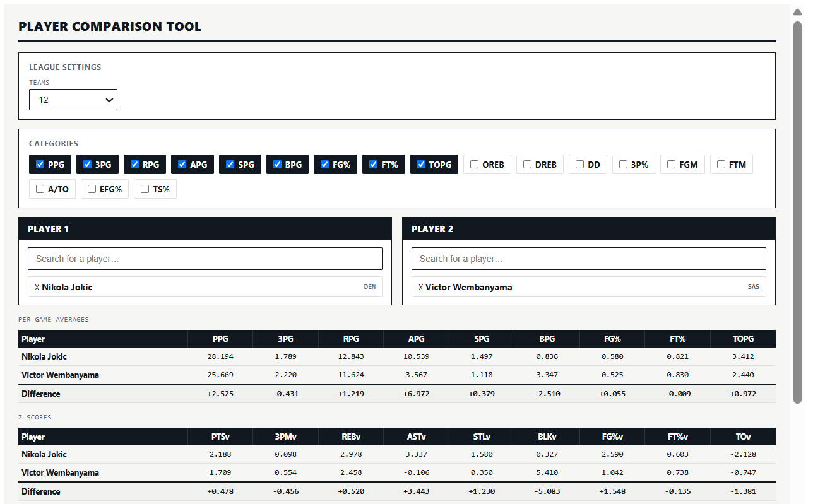Click the +6.972 APG difference value
813x504 pixels.
417,394
